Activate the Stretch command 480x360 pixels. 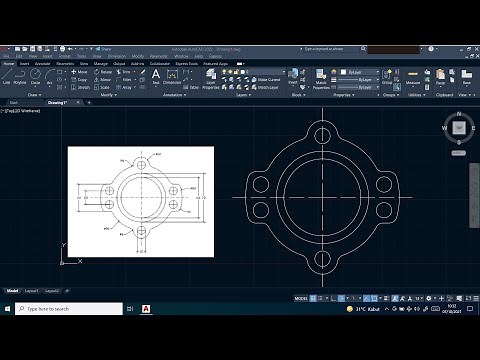coord(80,87)
